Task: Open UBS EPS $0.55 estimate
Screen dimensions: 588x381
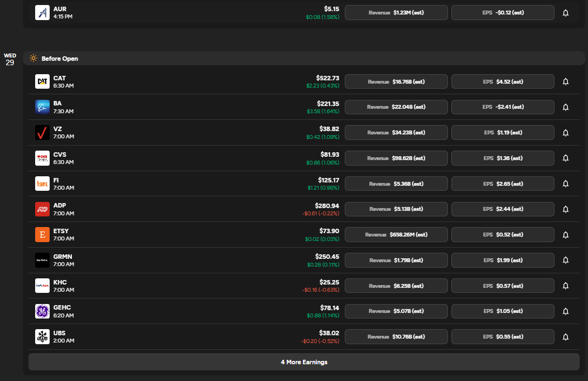Action: click(x=503, y=337)
